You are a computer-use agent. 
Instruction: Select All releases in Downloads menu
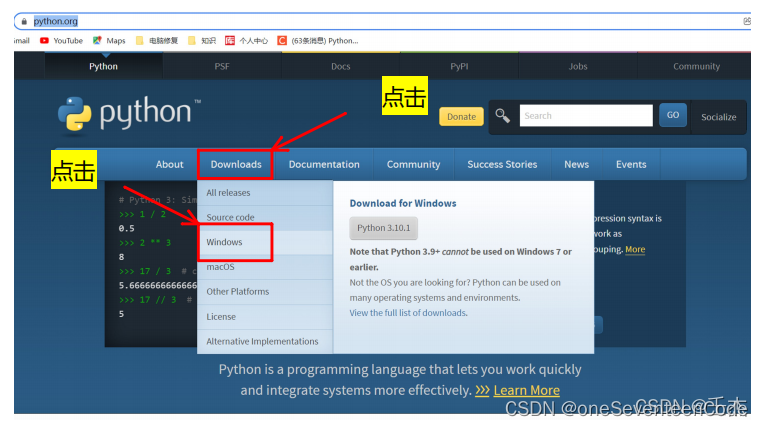(x=265, y=193)
